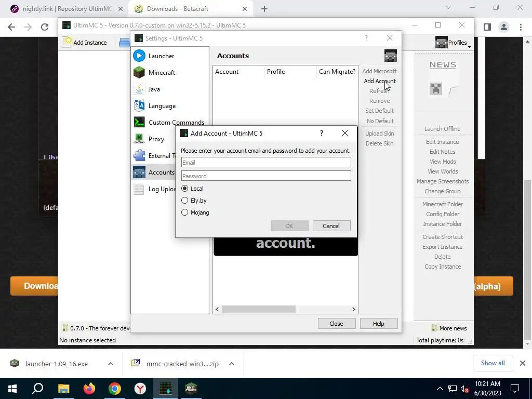Open the Profiles dropdown in UltimMC
532x399 pixels.
pyautogui.click(x=453, y=43)
